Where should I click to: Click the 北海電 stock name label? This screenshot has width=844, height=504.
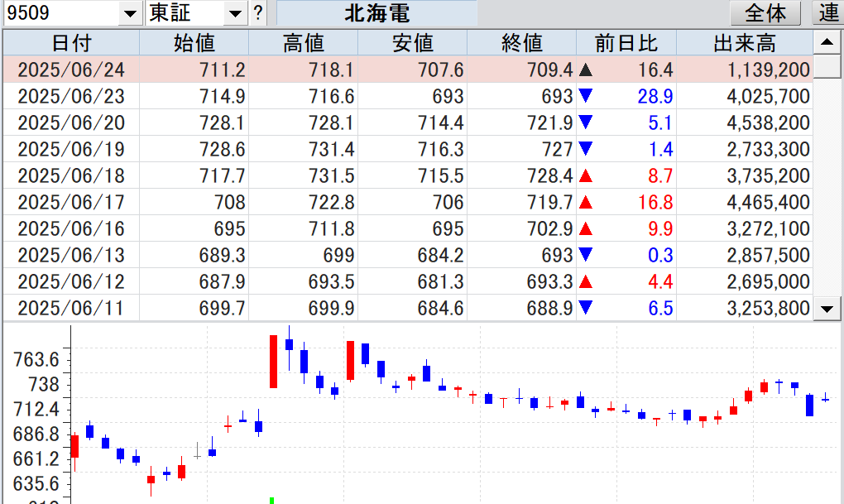click(376, 13)
